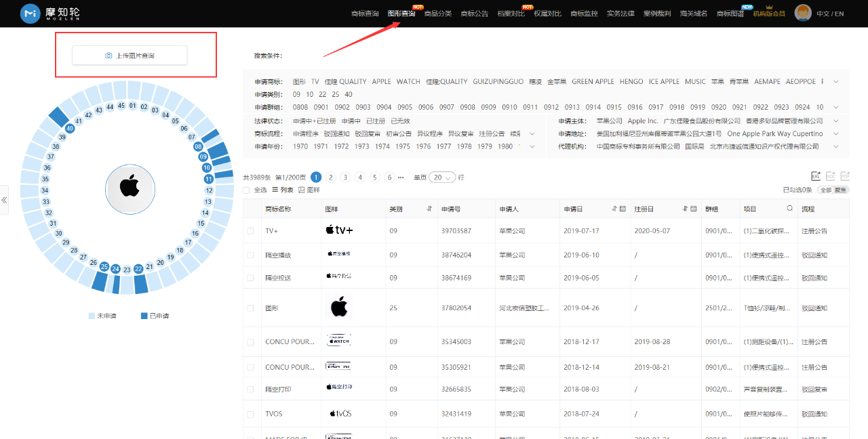This screenshot has height=439, width=868.
Task: Open 图形查询 in top navigation
Action: tap(401, 14)
